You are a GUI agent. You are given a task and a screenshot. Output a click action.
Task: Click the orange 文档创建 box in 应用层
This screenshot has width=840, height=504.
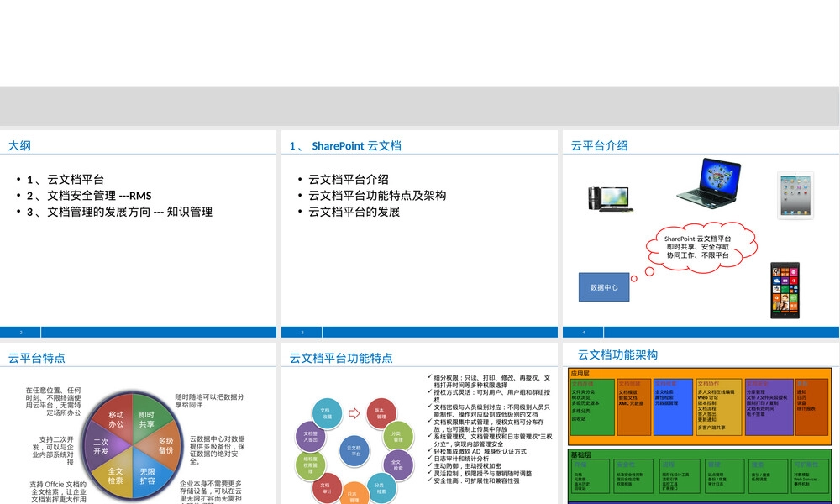click(x=633, y=407)
